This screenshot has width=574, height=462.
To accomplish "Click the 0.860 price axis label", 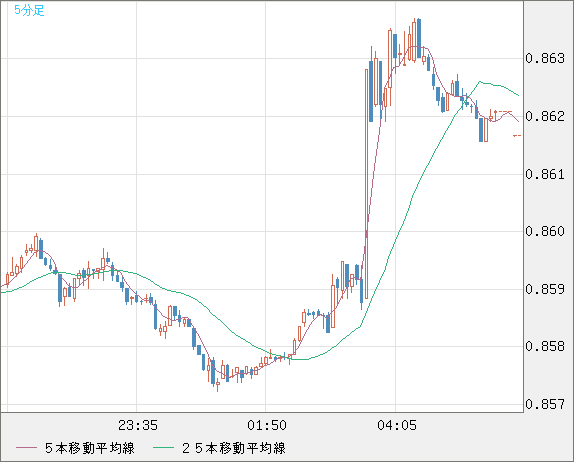I will tap(545, 231).
